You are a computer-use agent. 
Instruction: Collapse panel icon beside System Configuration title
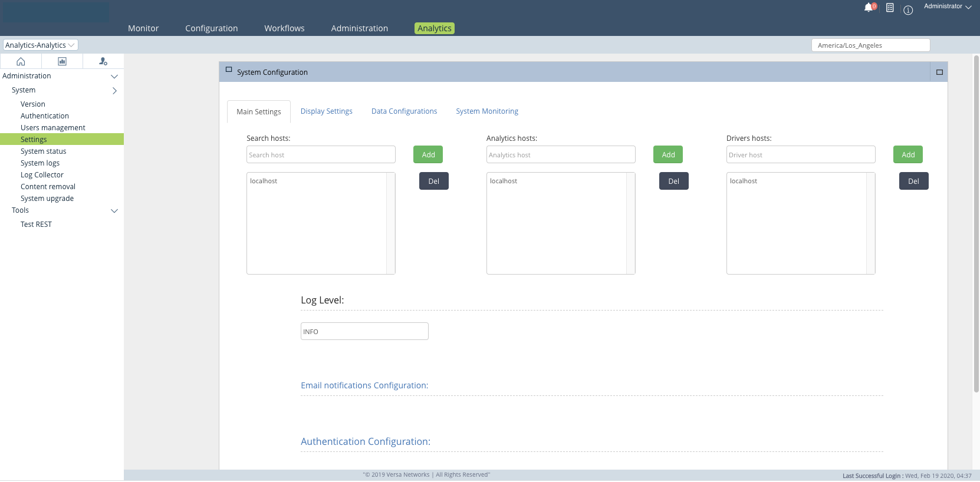tap(229, 70)
